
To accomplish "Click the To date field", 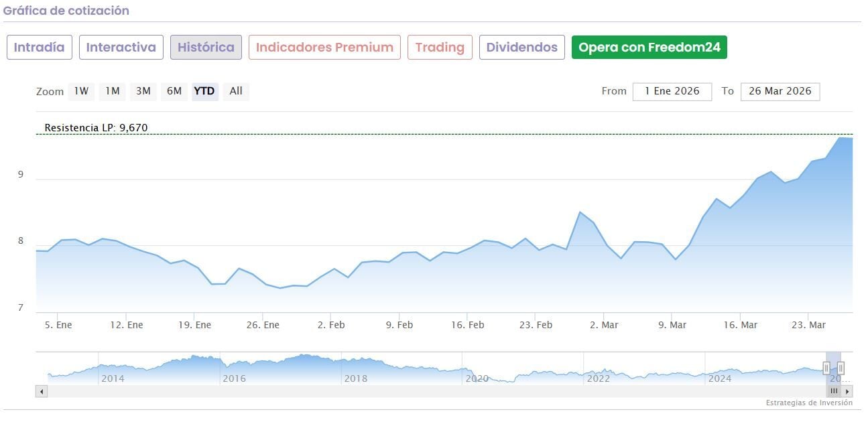I will (x=780, y=92).
